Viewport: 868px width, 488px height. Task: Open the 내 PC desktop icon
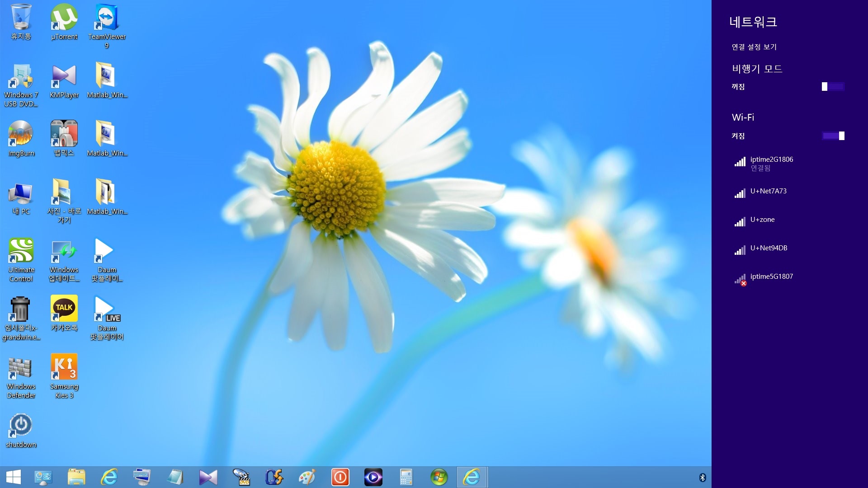point(21,197)
